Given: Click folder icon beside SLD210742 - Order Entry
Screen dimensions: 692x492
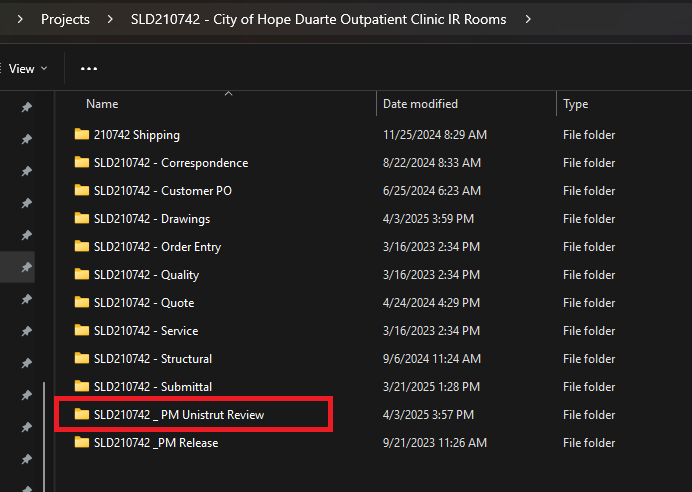Looking at the screenshot, I should (82, 246).
